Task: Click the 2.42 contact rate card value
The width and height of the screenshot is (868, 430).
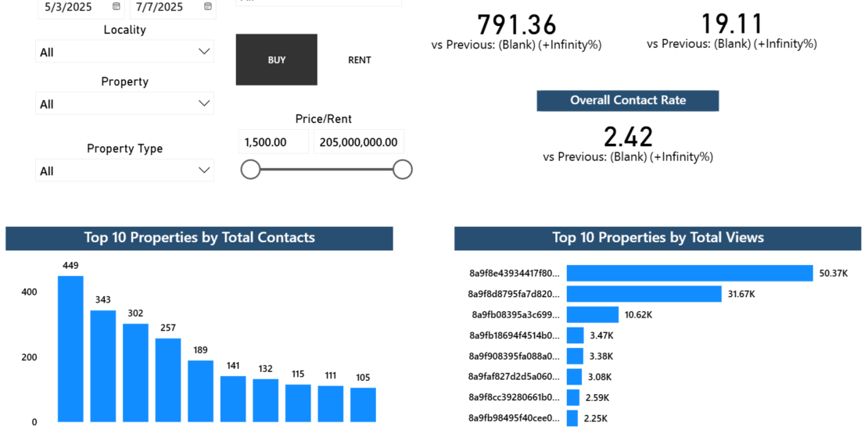Action: [628, 137]
